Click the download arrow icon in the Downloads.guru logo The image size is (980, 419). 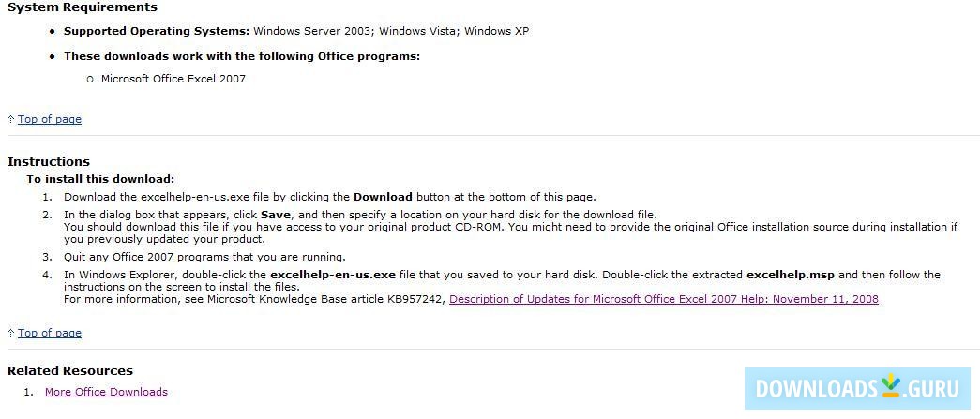coord(890,386)
